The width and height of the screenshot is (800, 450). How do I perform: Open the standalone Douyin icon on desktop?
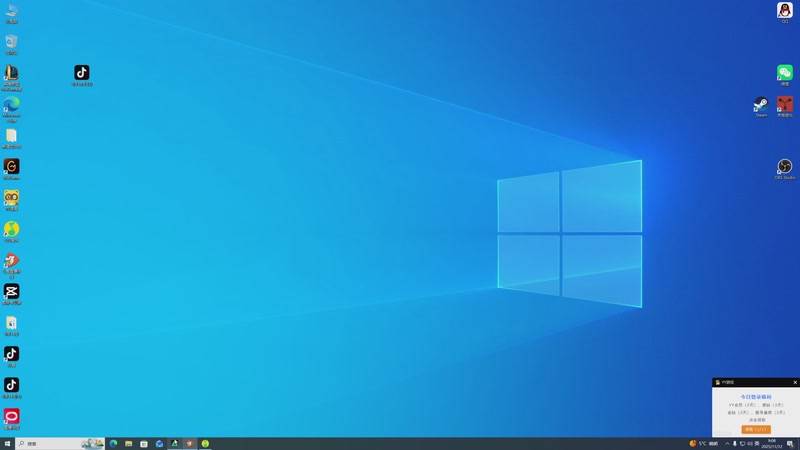point(82,75)
